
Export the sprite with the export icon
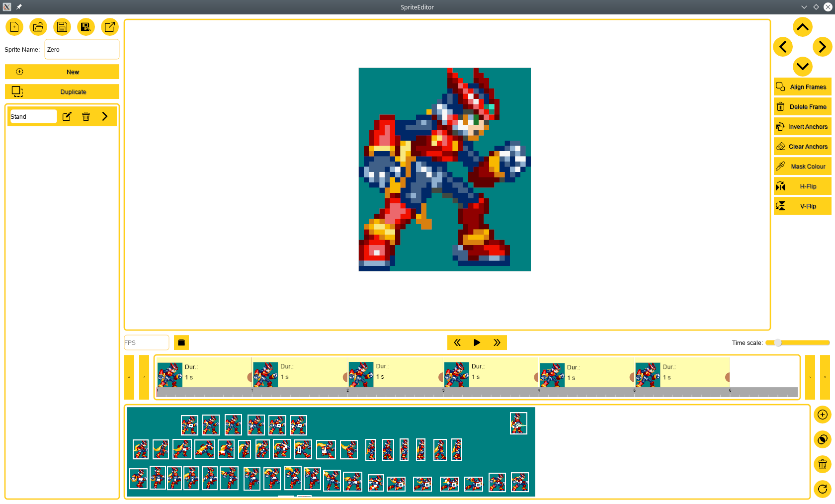click(110, 27)
